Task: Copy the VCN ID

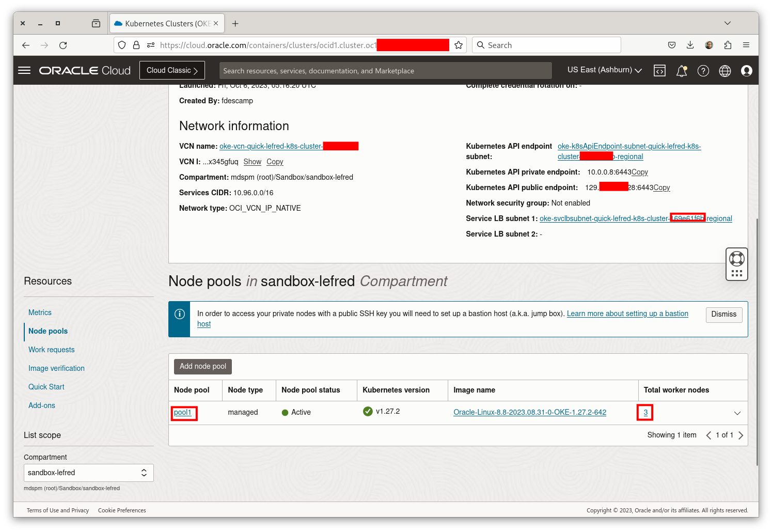Action: click(275, 162)
